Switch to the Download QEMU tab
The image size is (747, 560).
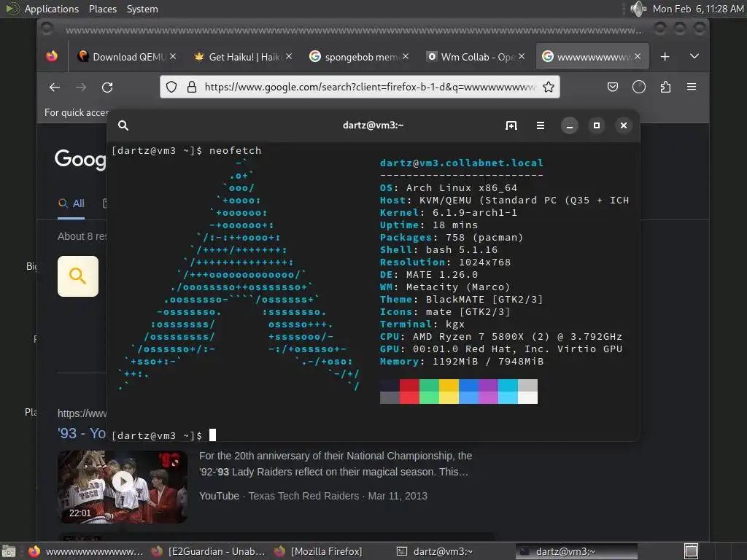(x=126, y=57)
